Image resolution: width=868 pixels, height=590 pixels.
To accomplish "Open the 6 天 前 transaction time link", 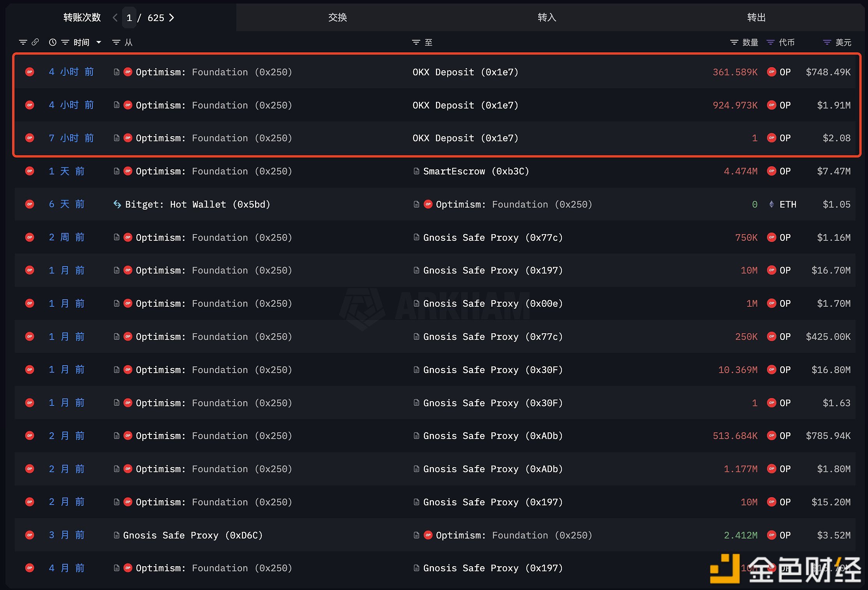I will (67, 204).
